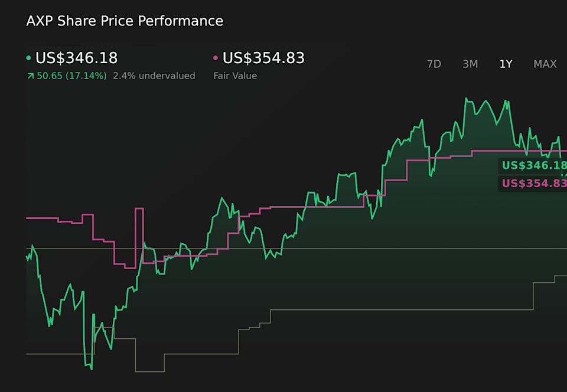Click the green US$346.18 chart-edge price tag
The width and height of the screenshot is (567, 392).
point(533,166)
